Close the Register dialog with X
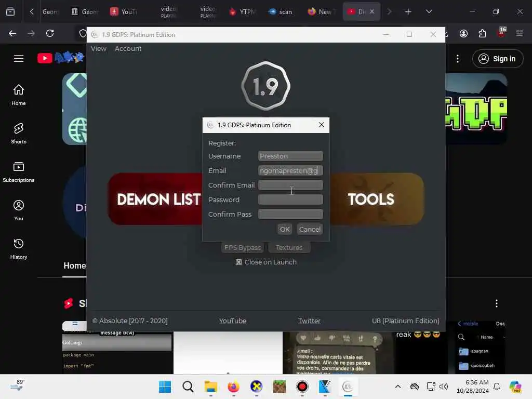This screenshot has width=532, height=399. pos(321,125)
